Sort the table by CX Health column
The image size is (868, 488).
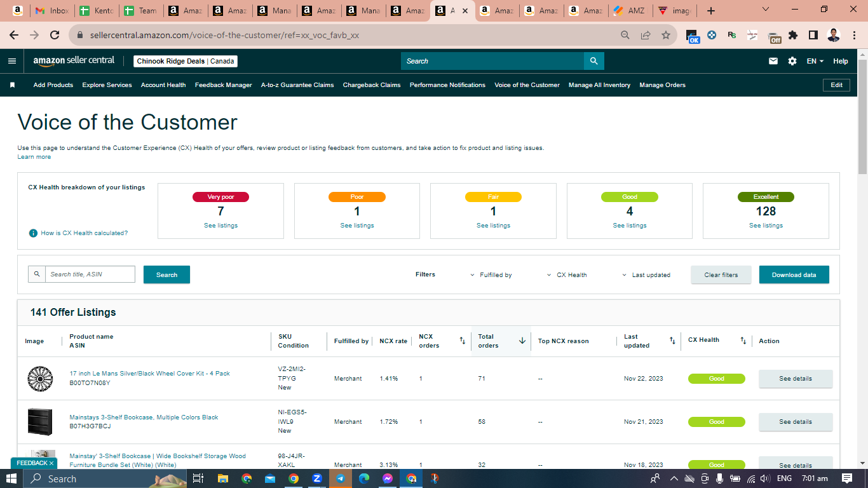tap(743, 341)
